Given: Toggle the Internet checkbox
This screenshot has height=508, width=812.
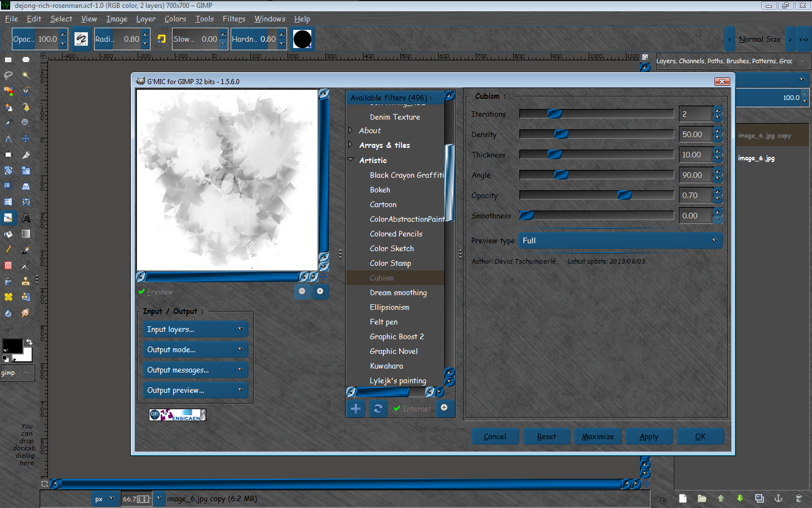Looking at the screenshot, I should pyautogui.click(x=412, y=409).
